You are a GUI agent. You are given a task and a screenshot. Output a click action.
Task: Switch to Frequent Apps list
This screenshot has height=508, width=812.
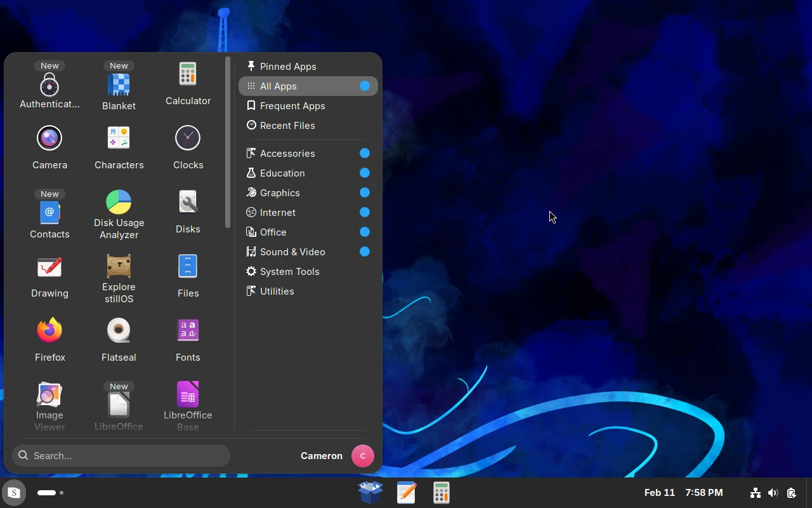(x=292, y=105)
